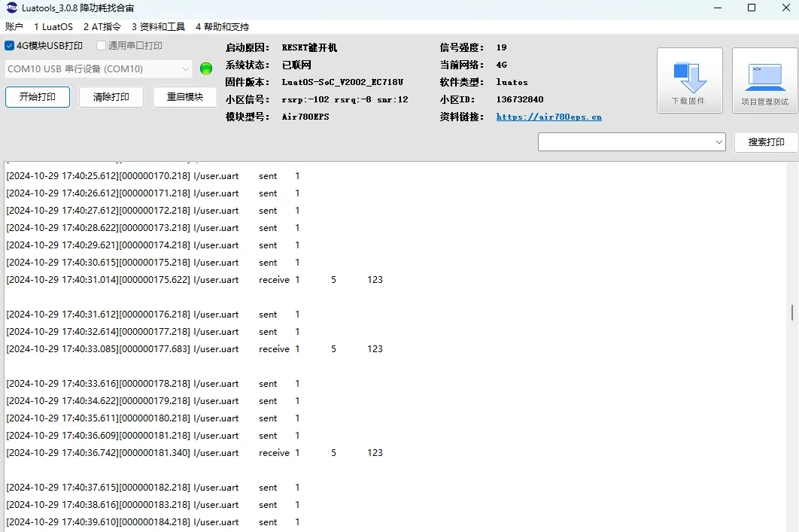This screenshot has height=532, width=799.
Task: Open the 1 LuatOS menu
Action: 53,26
